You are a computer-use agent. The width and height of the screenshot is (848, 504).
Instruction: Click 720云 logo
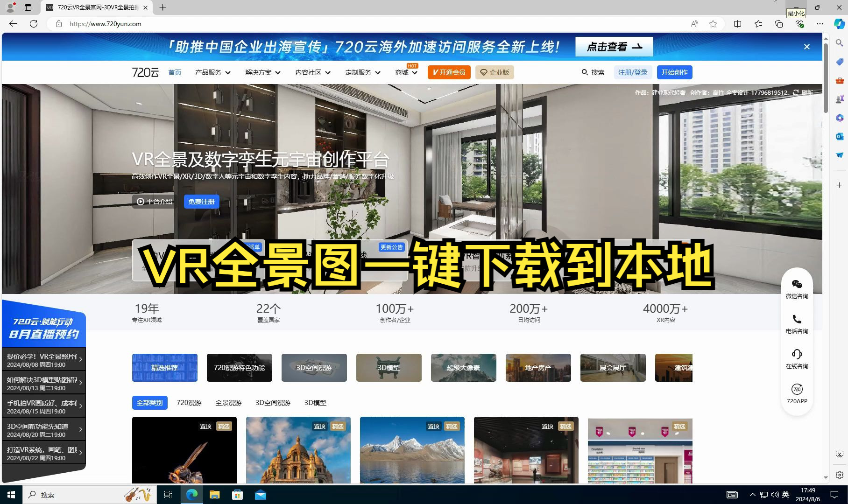pyautogui.click(x=145, y=72)
